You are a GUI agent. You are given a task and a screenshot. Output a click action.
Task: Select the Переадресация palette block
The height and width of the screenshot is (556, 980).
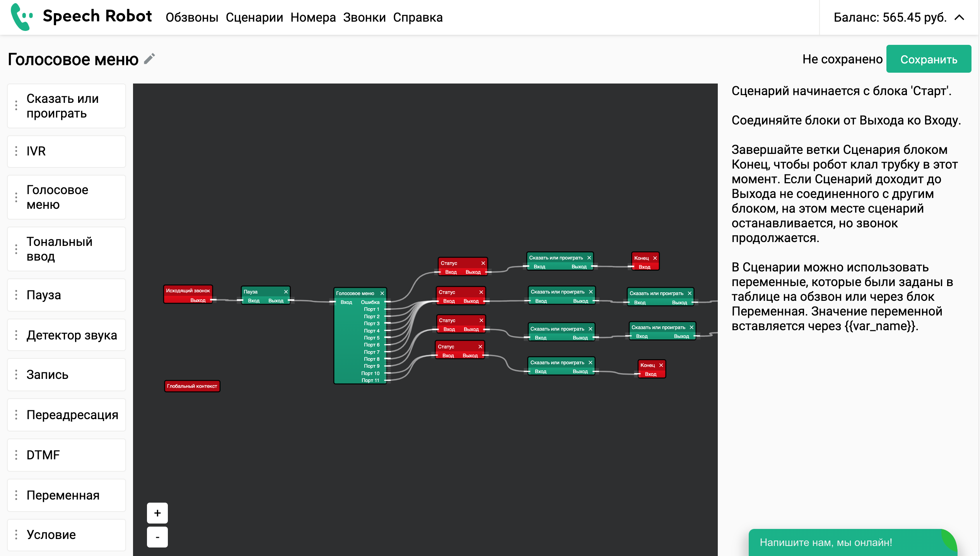pyautogui.click(x=67, y=415)
